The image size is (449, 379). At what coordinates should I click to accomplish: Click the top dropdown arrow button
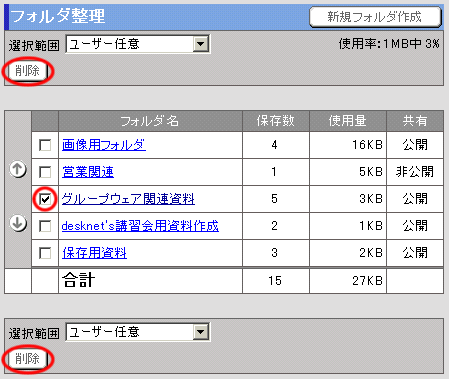point(201,44)
